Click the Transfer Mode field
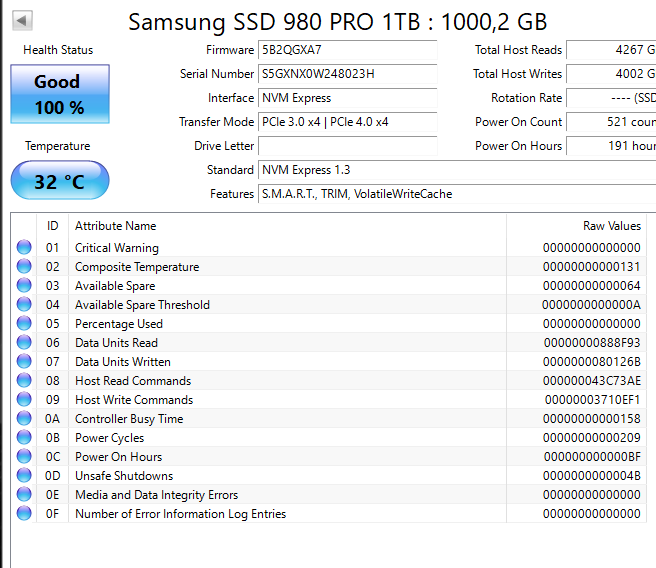This screenshot has height=568, width=656. 347,122
